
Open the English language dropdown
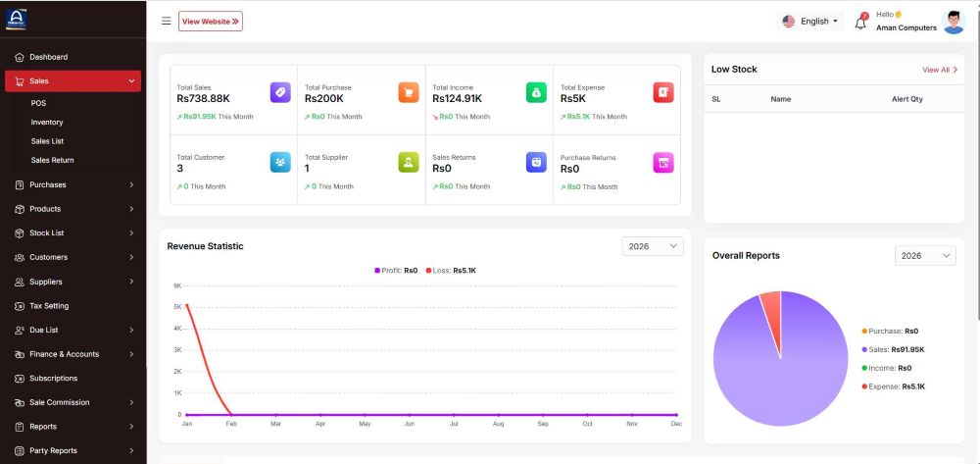click(810, 21)
